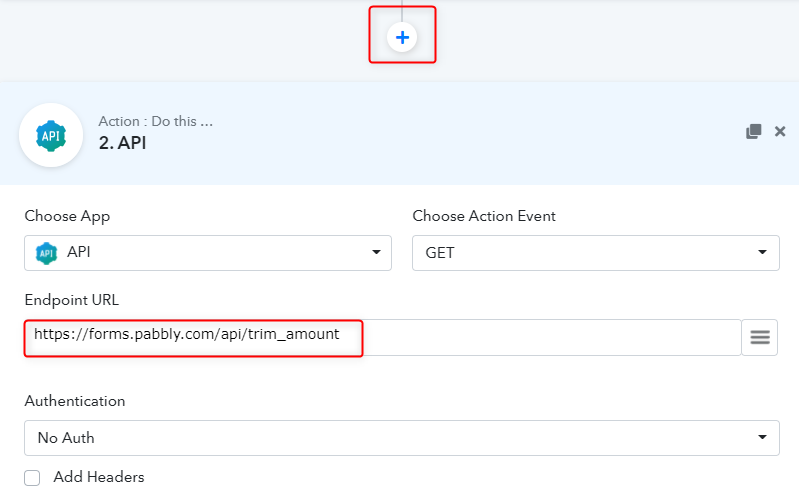Enable the Add Headers checkbox
799x491 pixels.
(32, 478)
